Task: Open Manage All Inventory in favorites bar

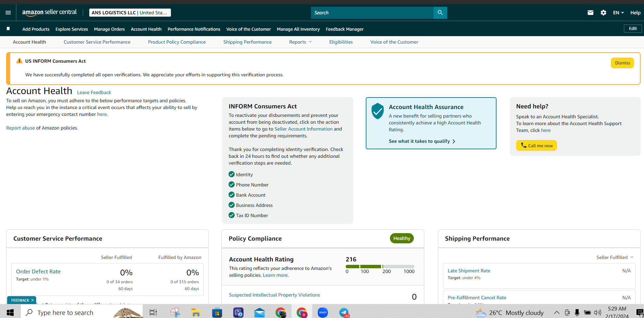Action: click(298, 29)
